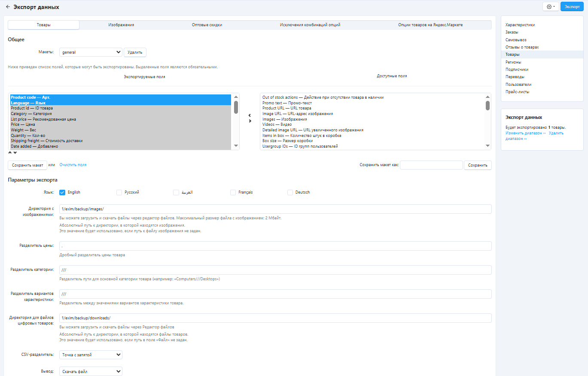588x376 pixels.
Task: Click the Изменить диапазон link
Action: (x=525, y=133)
